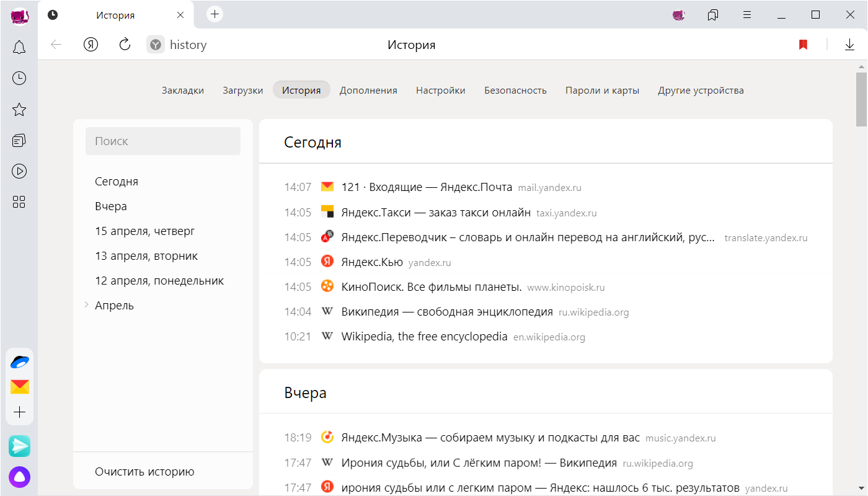Click the Yandex.Mail favicon in history row
The height and width of the screenshot is (496, 868).
327,187
